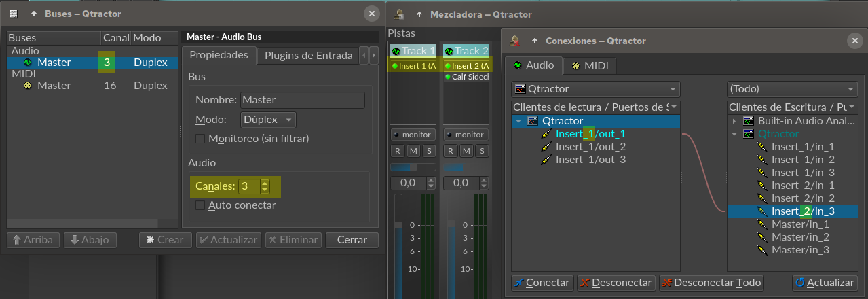Open the MIDI tab in Conexiones
Viewport: 868px width, 299px height.
click(x=590, y=65)
